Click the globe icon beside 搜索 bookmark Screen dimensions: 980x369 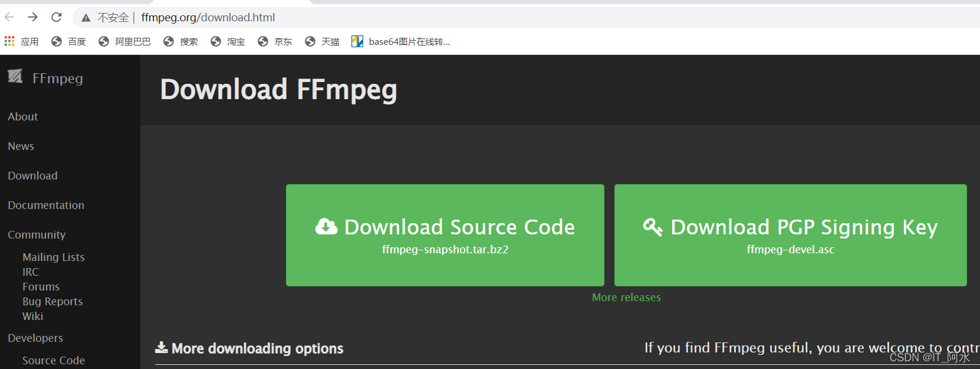coord(169,41)
